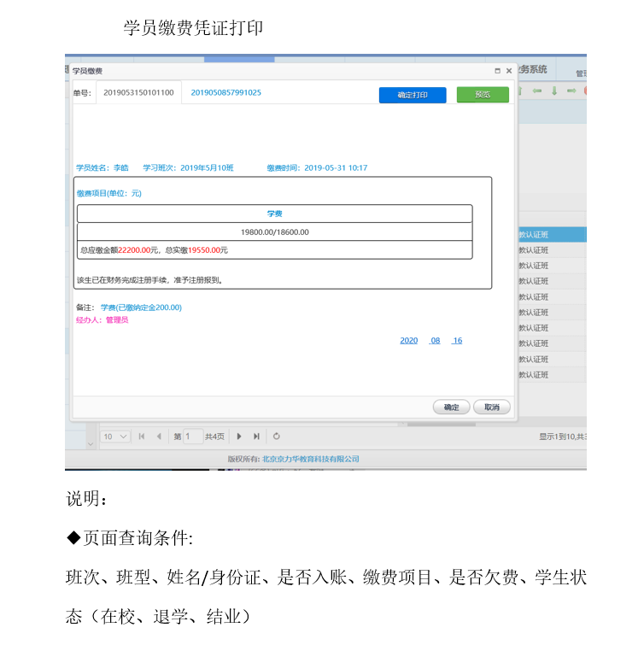The height and width of the screenshot is (645, 644).
Task: Go to the next page arrow
Action: pos(239,437)
